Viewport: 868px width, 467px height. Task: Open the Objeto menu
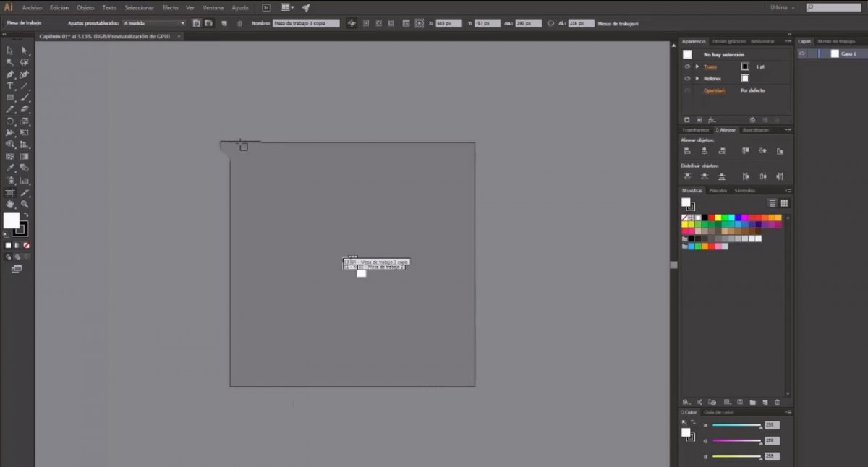[x=85, y=7]
